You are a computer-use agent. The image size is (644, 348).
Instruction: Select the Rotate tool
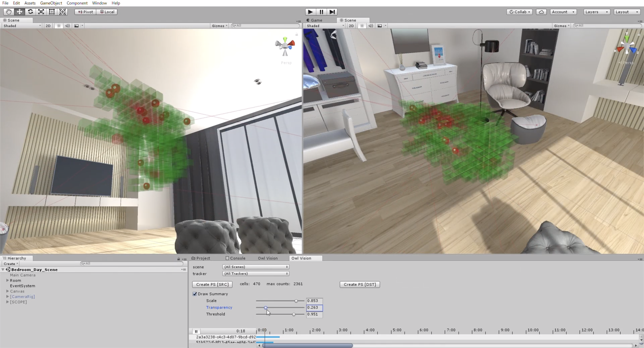pos(30,12)
